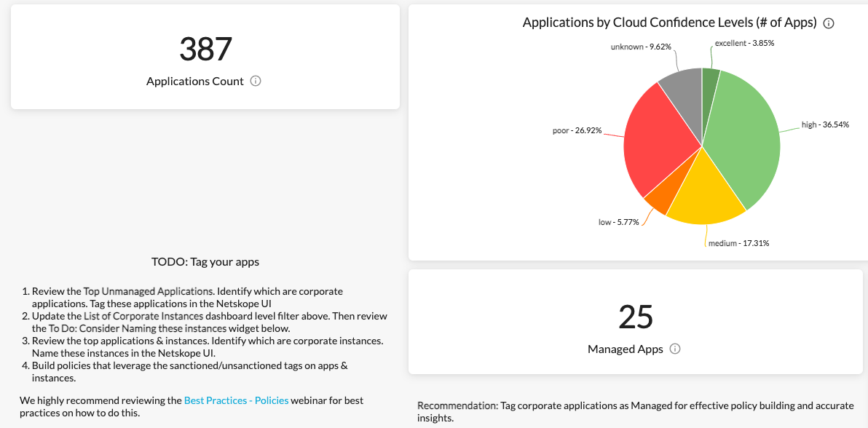Open info icon next to Cloud Confidence Levels title
The width and height of the screenshot is (868, 428).
[x=829, y=23]
